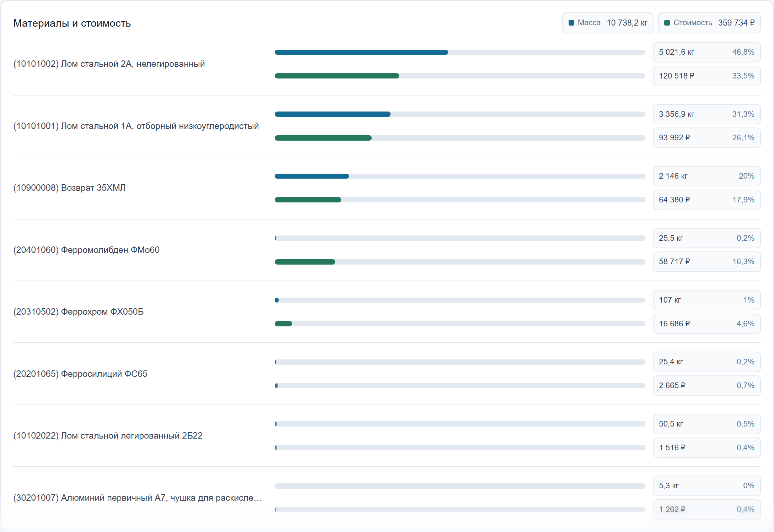Select row Лом стальной легированный 2Б22
This screenshot has width=774, height=532.
[387, 436]
